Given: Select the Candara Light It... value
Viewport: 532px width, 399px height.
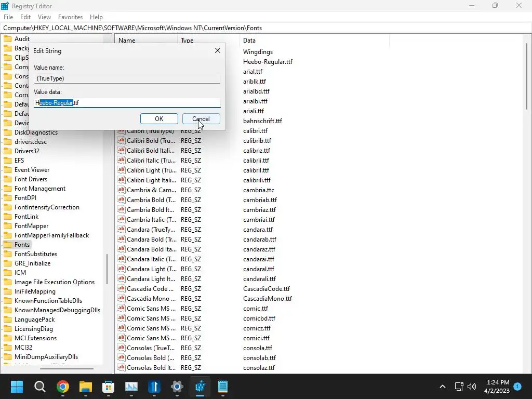Looking at the screenshot, I should (151, 278).
